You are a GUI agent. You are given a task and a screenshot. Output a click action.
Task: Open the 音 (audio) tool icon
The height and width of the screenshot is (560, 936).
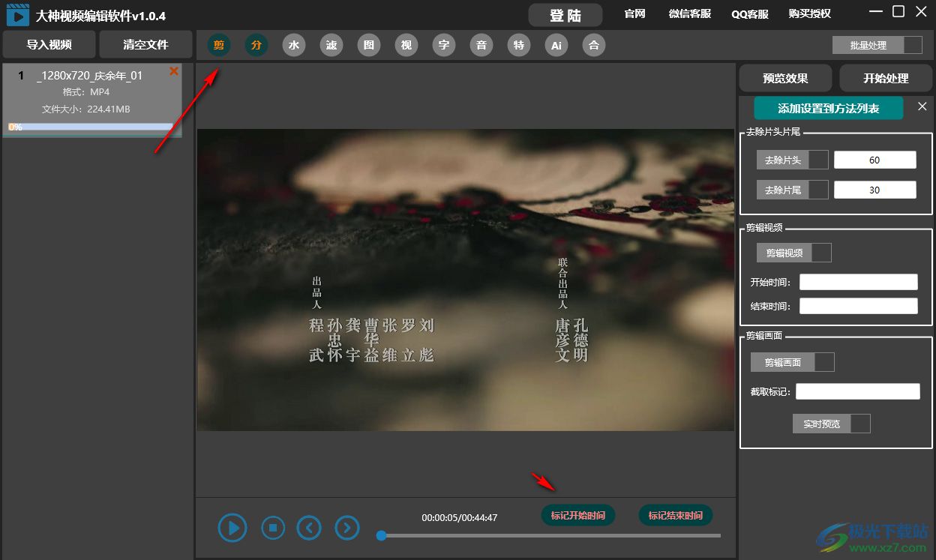(x=481, y=46)
